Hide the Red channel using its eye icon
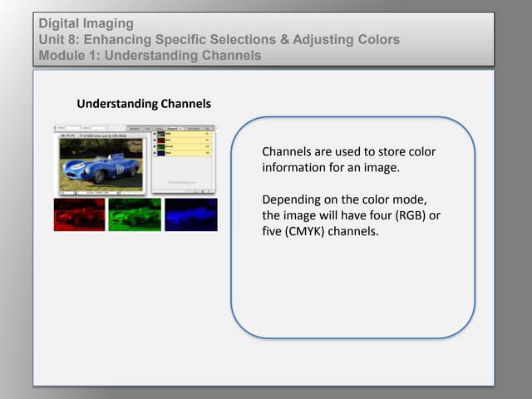The width and height of the screenshot is (532, 399). tap(155, 140)
